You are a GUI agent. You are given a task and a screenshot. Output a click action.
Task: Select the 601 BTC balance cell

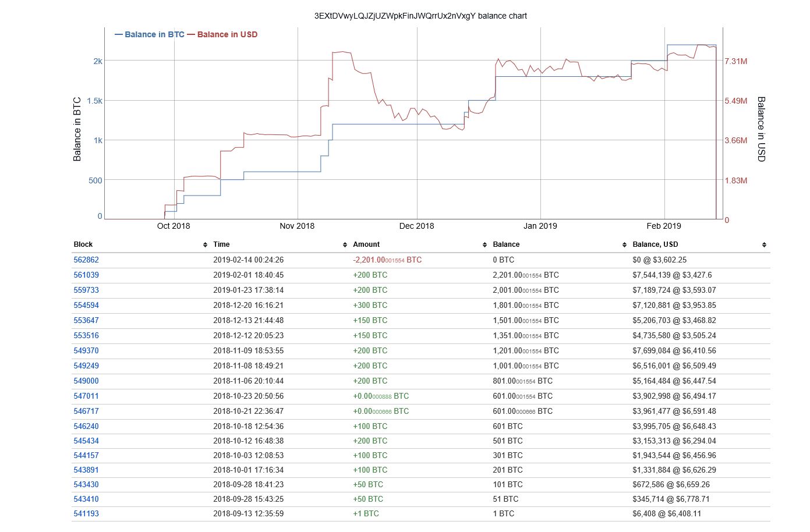(508, 426)
